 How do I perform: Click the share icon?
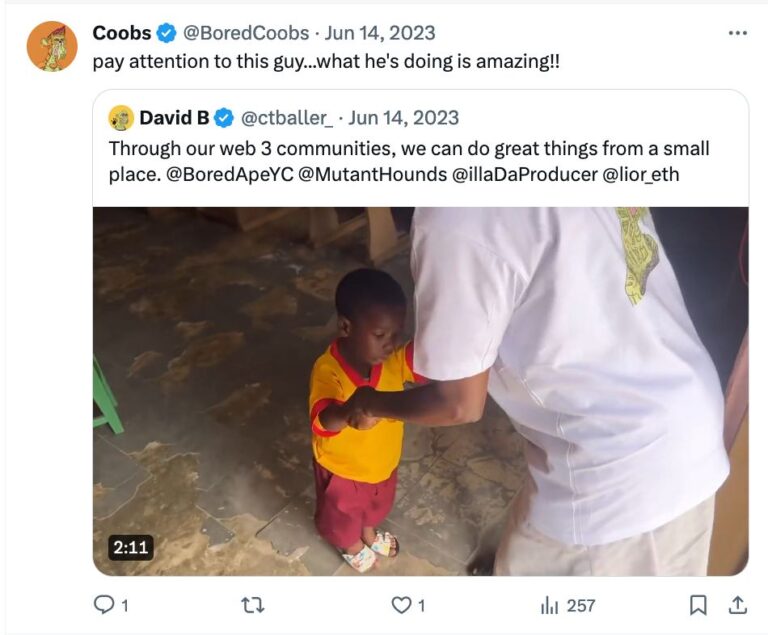737,605
